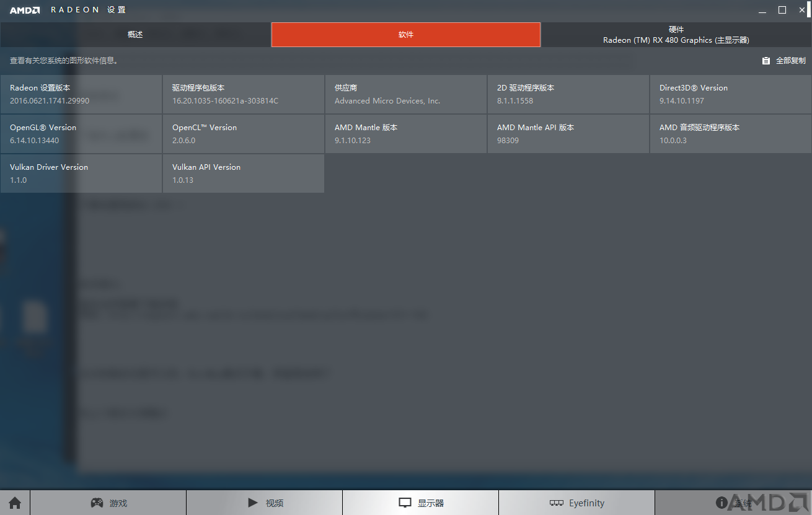Image resolution: width=812 pixels, height=515 pixels.
Task: Select the 驱动程序包版本 tile
Action: pos(244,94)
